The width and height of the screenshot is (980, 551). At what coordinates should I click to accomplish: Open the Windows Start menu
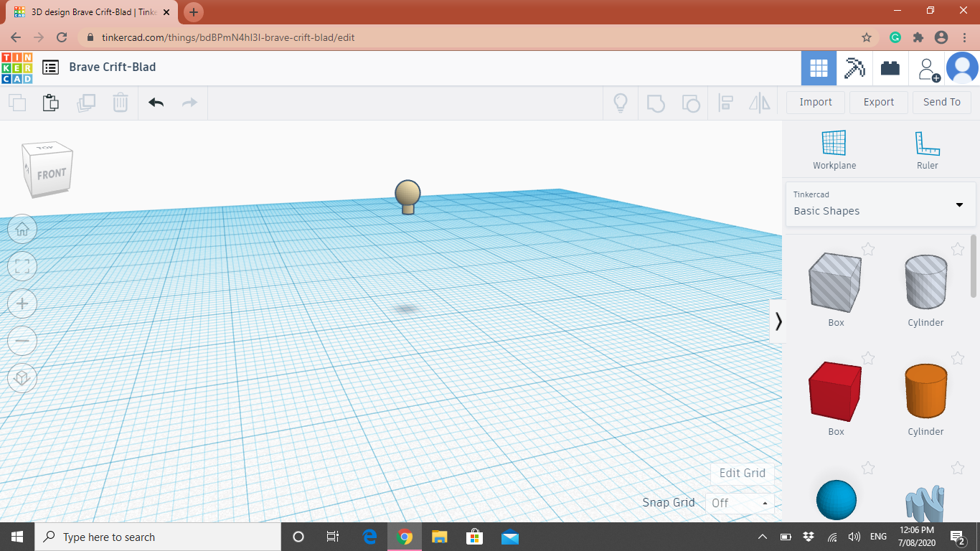point(17,537)
